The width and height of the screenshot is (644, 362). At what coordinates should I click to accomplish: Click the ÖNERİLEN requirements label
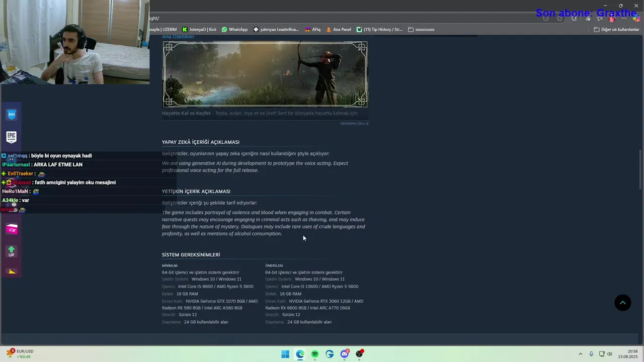tap(274, 265)
